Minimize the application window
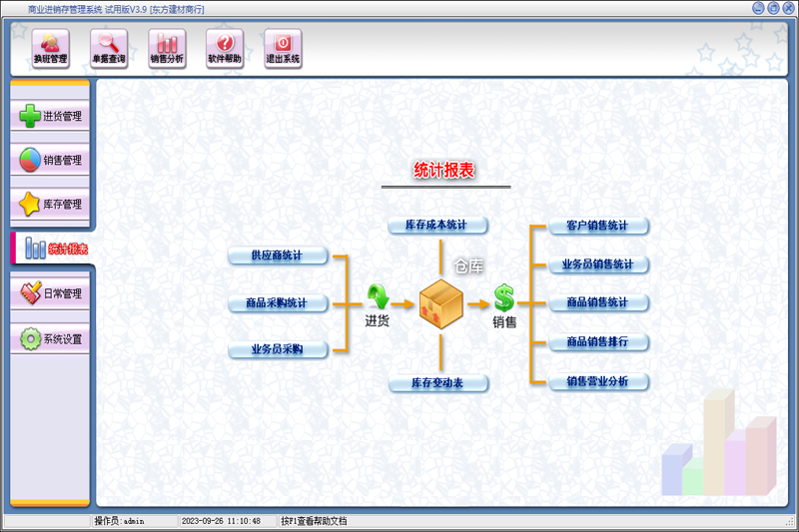 758,8
